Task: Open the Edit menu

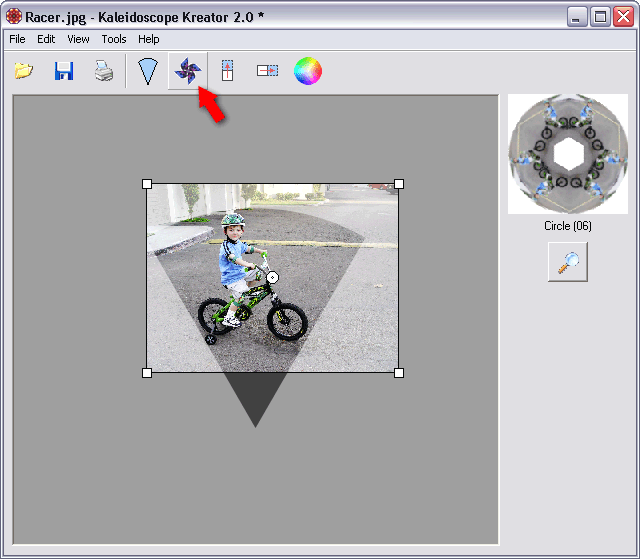Action: coord(46,39)
